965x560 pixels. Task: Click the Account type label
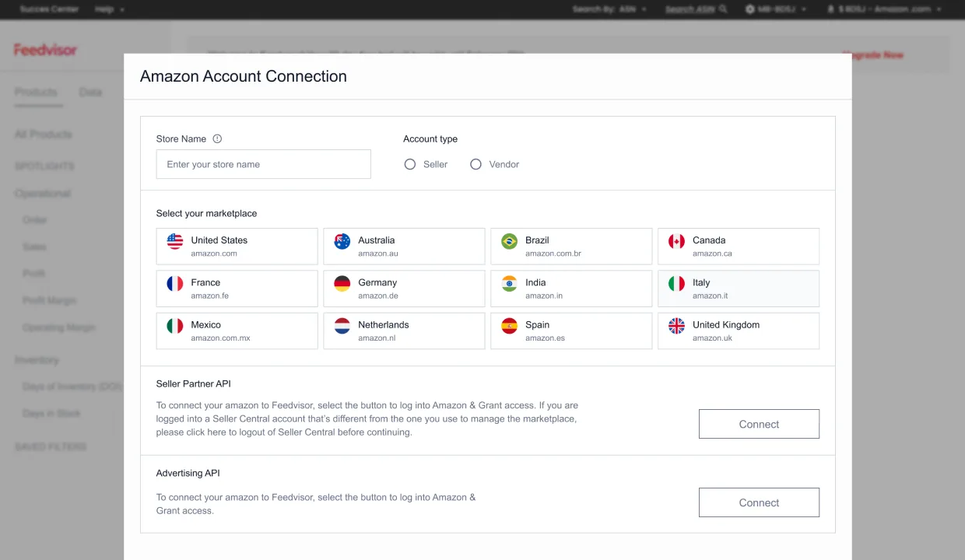(430, 139)
